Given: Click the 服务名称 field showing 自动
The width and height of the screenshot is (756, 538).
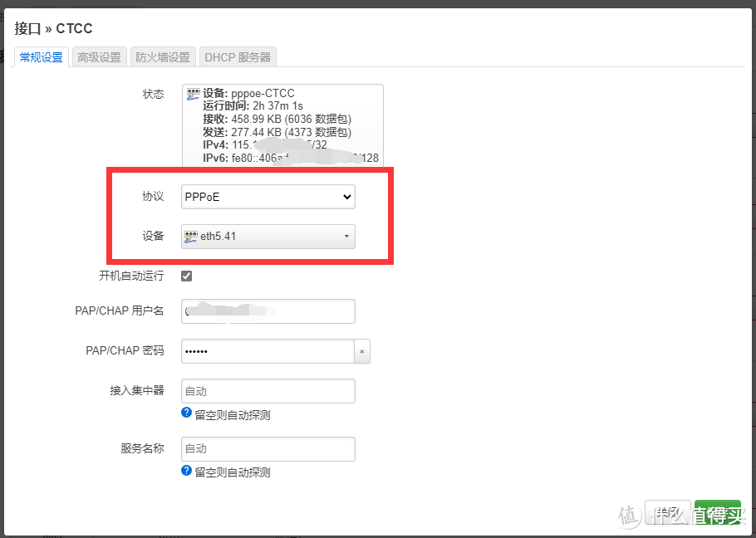Looking at the screenshot, I should pos(268,448).
